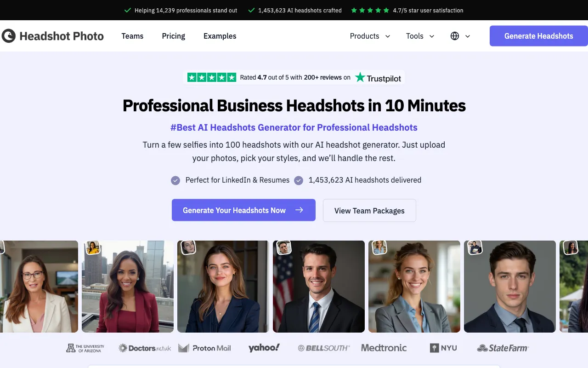Click the green Trustpilot rating stars

(212, 77)
